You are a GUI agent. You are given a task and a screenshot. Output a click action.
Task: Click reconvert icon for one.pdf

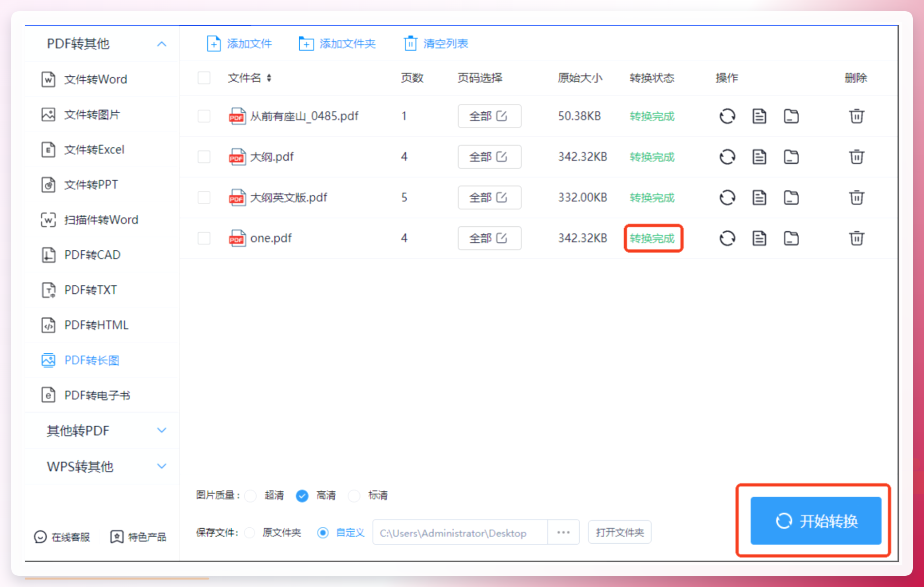727,238
